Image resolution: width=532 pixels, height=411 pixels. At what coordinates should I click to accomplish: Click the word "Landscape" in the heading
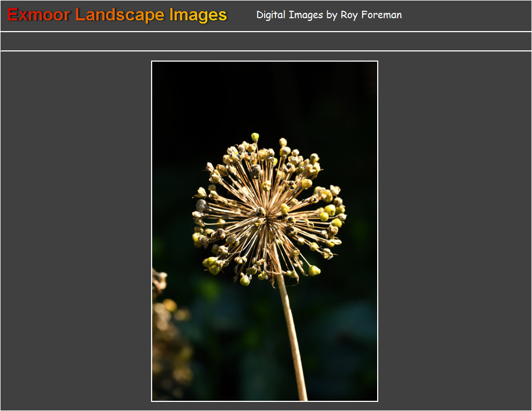[x=119, y=15]
